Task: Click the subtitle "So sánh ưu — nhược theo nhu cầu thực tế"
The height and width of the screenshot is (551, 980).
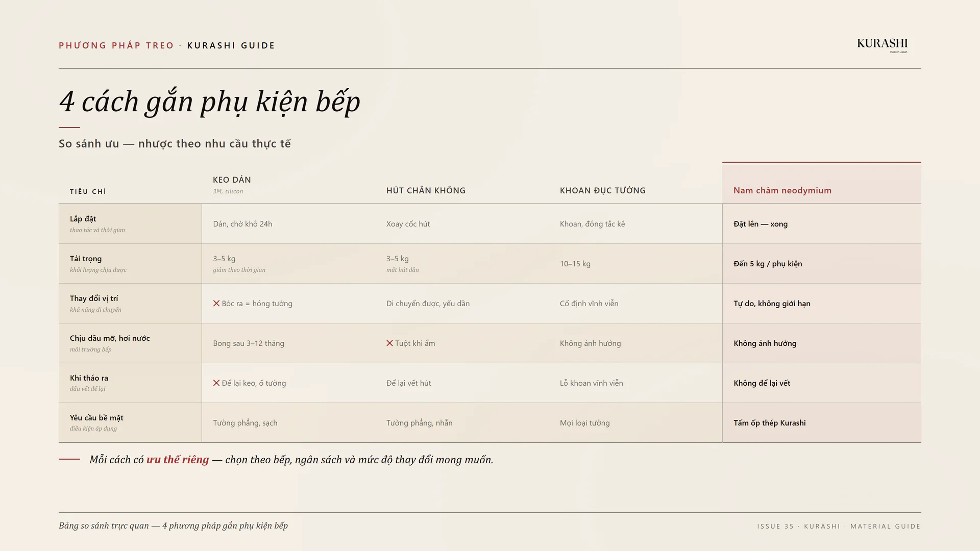Action: (175, 144)
